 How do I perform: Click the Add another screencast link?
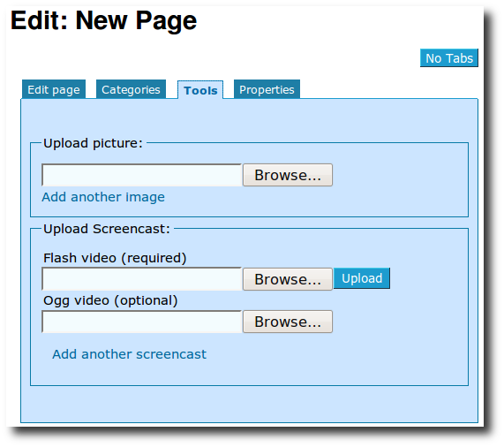129,354
